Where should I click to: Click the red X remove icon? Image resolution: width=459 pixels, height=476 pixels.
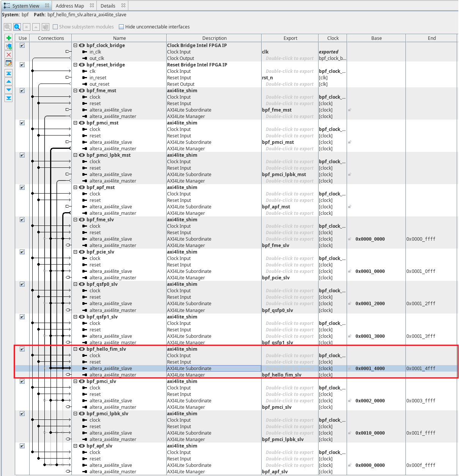[9, 55]
